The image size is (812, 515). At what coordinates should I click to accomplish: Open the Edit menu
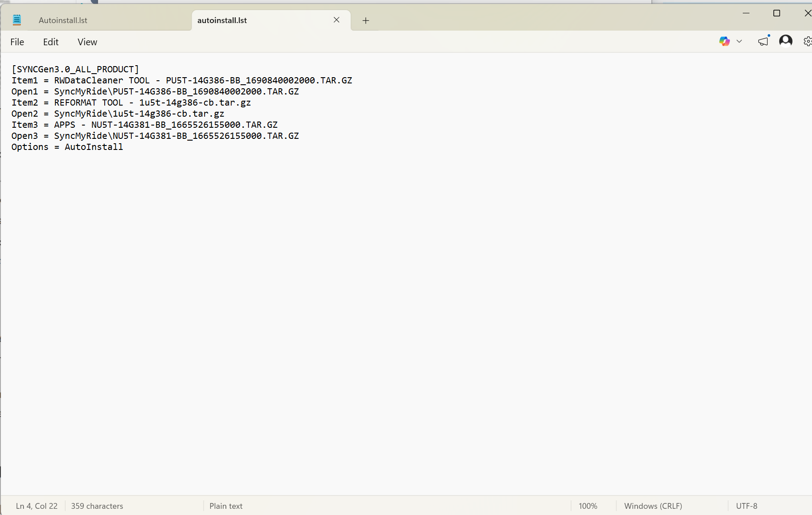click(x=51, y=42)
